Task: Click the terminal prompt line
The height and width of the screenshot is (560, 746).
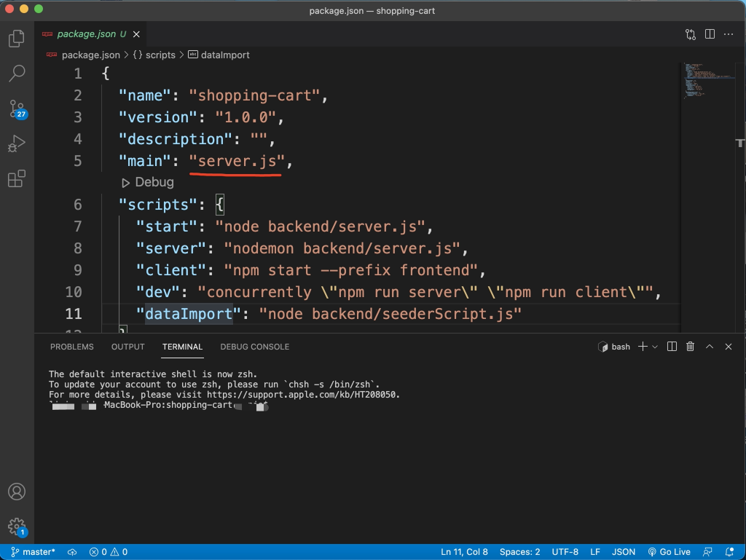Action: tap(159, 406)
